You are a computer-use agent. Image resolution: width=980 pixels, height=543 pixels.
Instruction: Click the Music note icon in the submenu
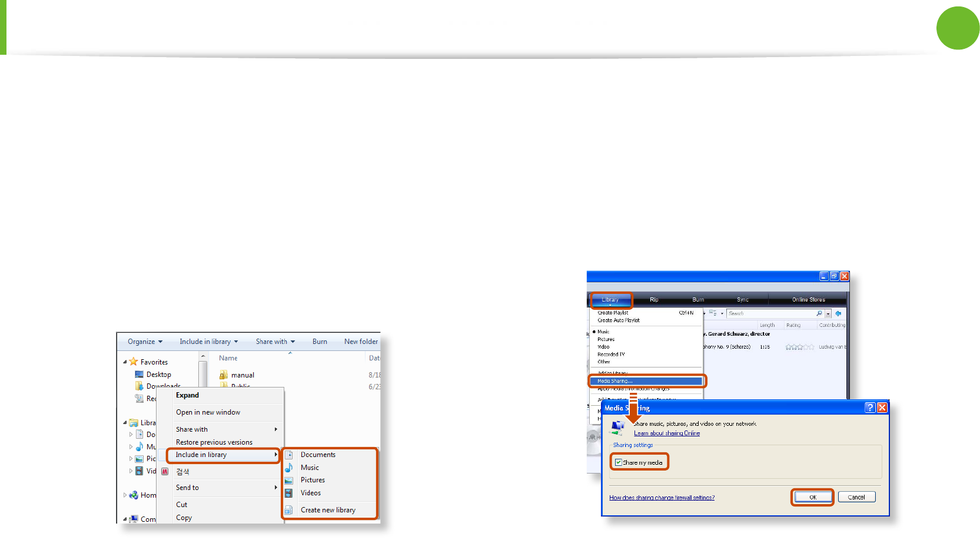point(289,468)
